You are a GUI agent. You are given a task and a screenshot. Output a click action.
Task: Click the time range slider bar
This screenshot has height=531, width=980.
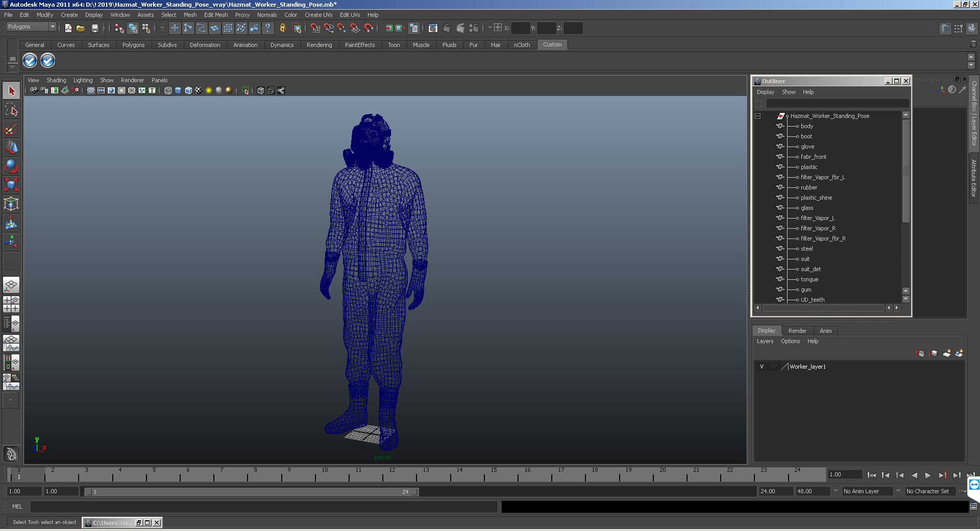click(x=251, y=492)
